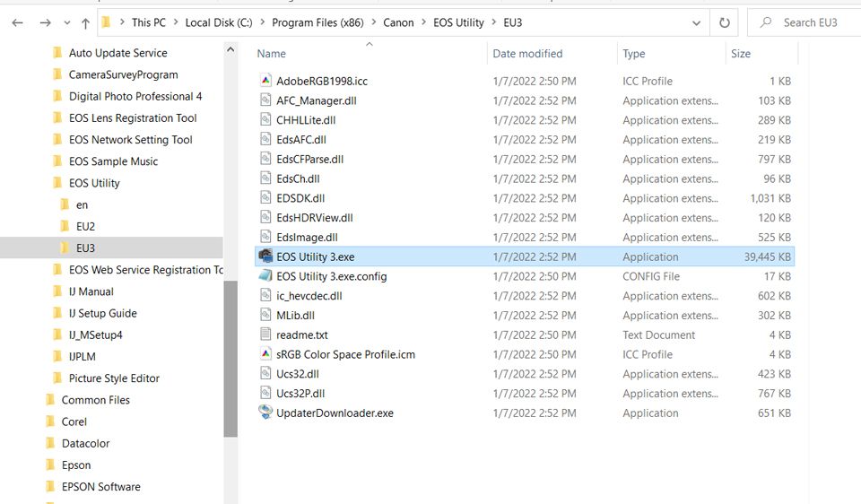861x504 pixels.
Task: Sort files by Size column
Action: pyautogui.click(x=740, y=53)
